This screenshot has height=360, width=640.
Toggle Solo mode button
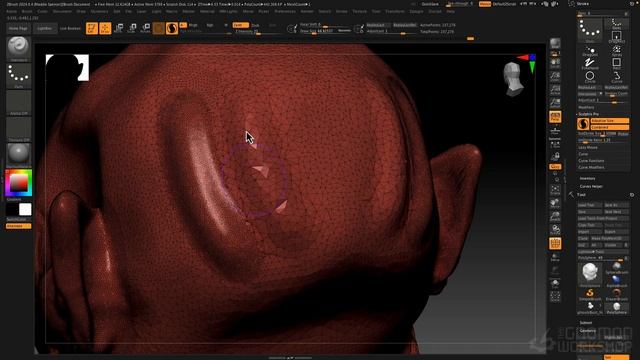pos(555,284)
